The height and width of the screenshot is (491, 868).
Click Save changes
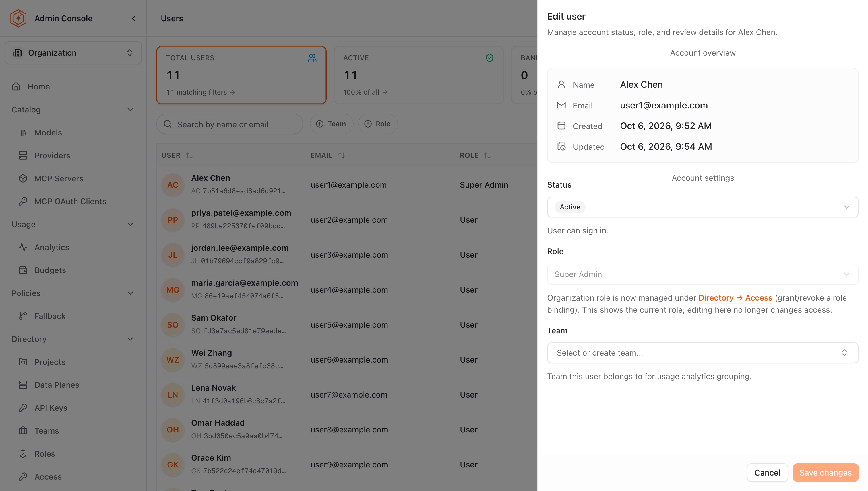(x=826, y=472)
